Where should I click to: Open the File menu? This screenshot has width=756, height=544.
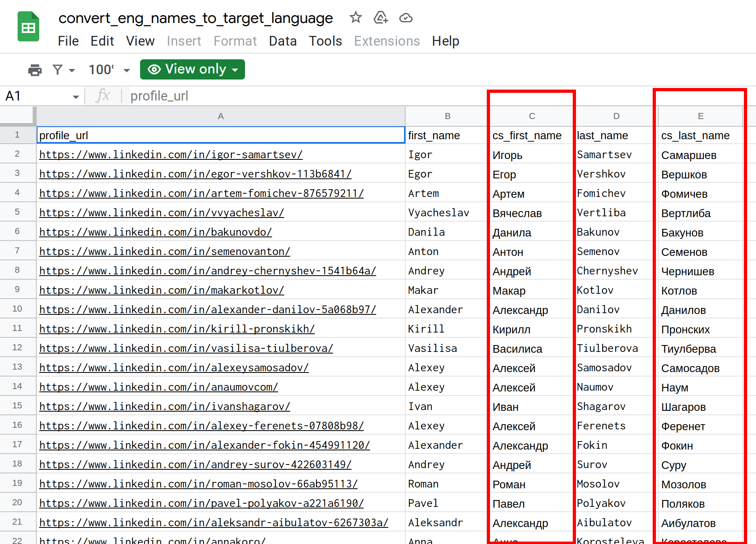click(x=68, y=41)
